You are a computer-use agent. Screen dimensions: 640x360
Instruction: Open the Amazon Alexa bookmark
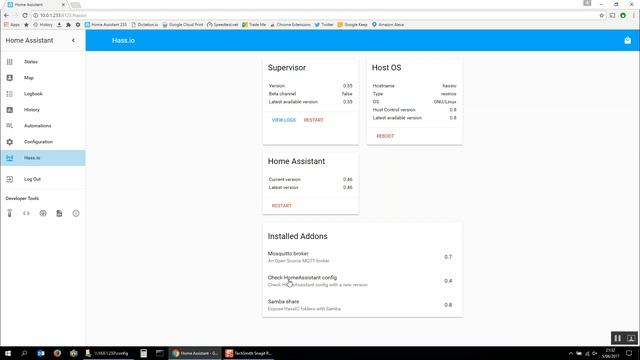coord(388,24)
